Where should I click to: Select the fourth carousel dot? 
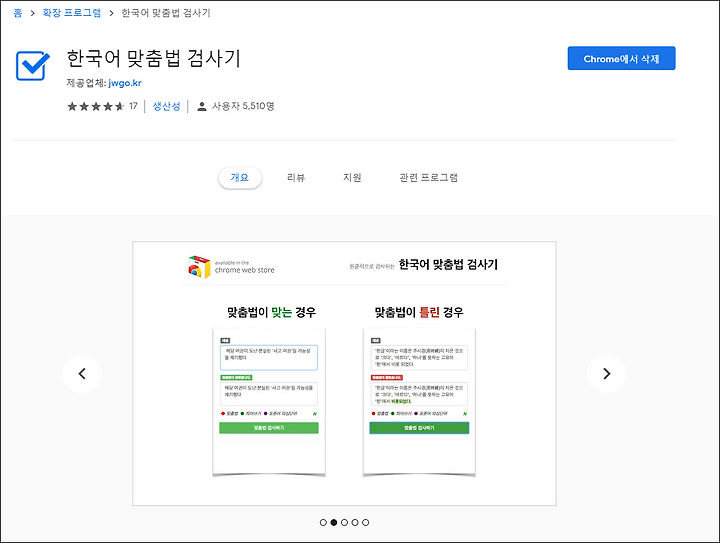pos(355,522)
